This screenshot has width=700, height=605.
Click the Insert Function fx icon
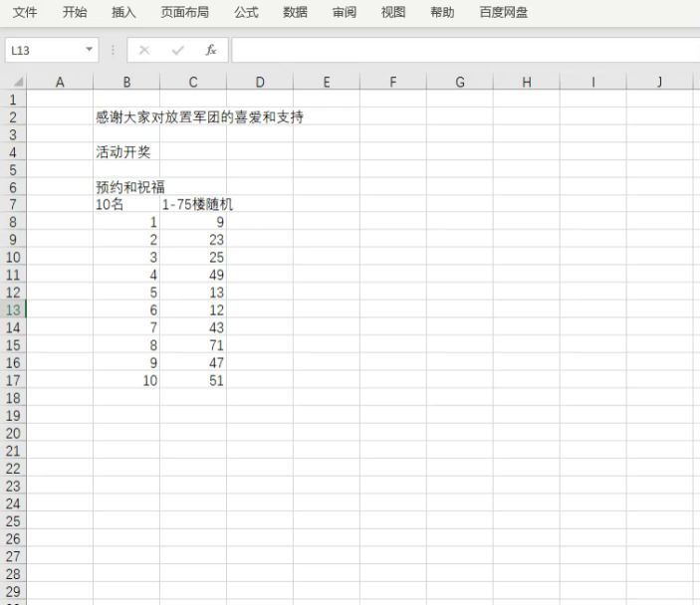pos(210,50)
